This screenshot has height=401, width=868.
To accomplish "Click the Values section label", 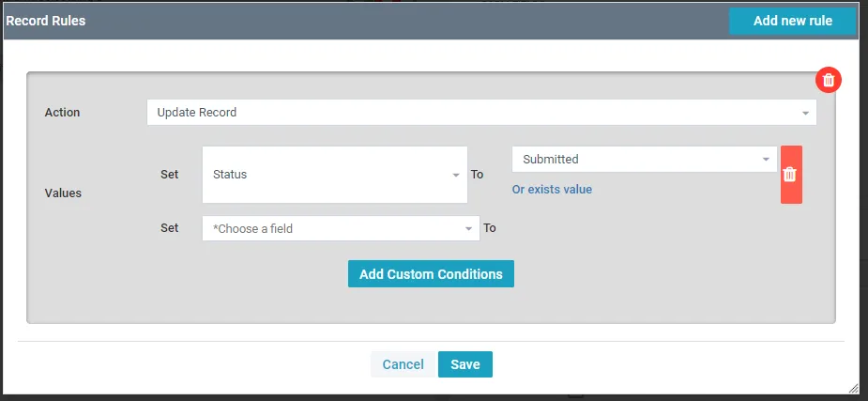I will click(63, 193).
